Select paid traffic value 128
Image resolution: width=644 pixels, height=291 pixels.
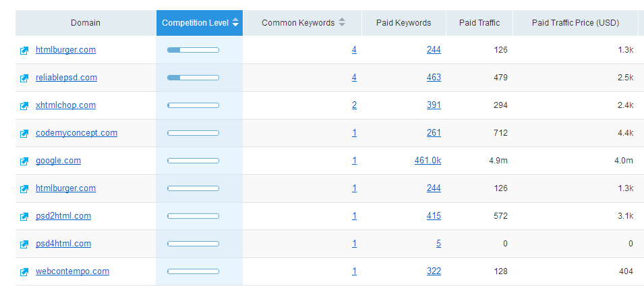pyautogui.click(x=500, y=271)
